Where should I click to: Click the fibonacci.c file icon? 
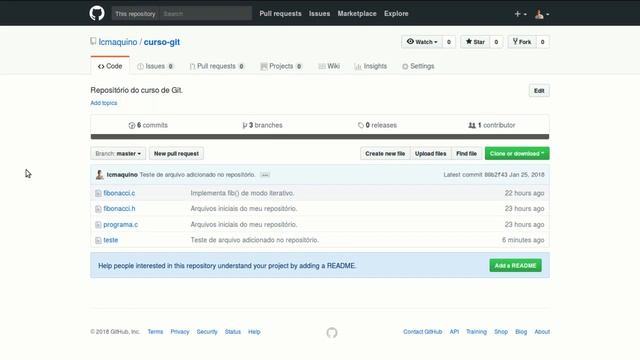98,193
